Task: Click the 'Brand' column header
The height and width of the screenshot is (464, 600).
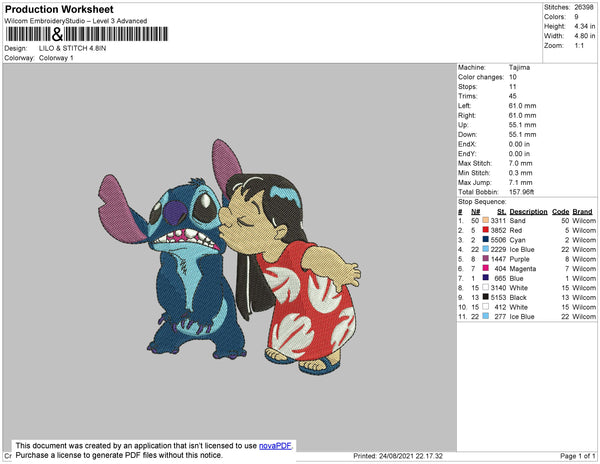Action: pos(582,212)
